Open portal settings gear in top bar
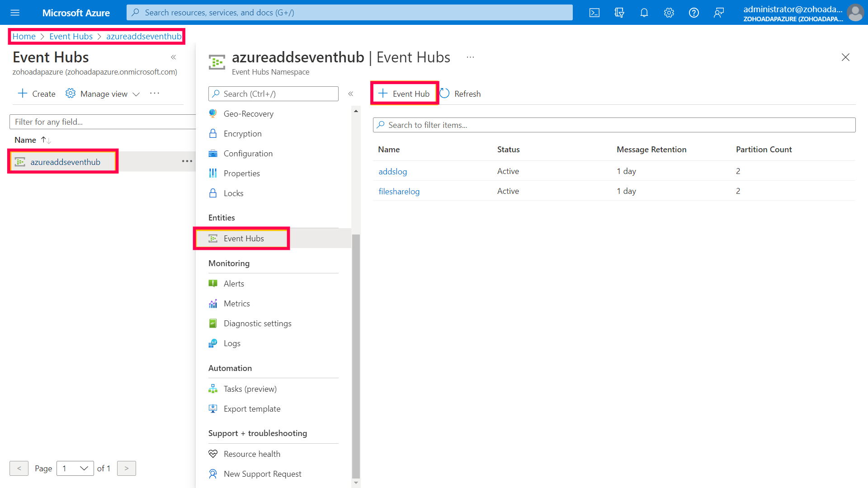This screenshot has width=868, height=488. point(669,13)
